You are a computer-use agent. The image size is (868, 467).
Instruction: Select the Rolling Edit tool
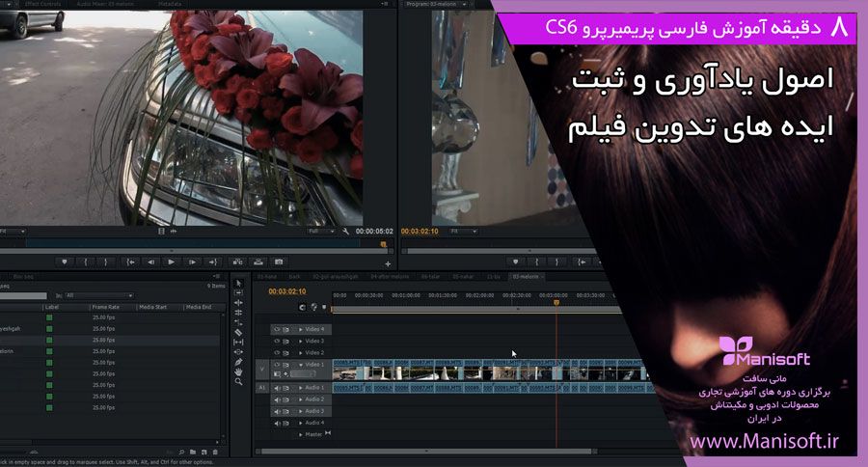click(238, 313)
